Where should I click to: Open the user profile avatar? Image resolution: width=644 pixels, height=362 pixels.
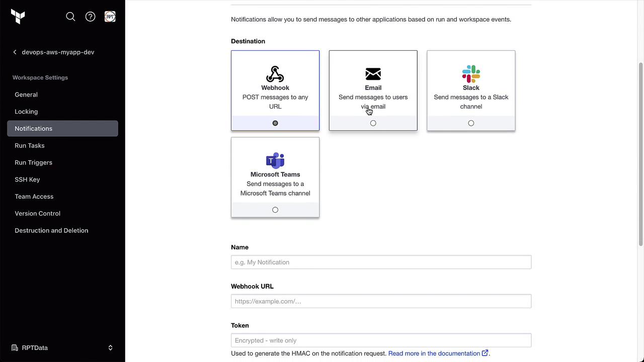point(110,17)
